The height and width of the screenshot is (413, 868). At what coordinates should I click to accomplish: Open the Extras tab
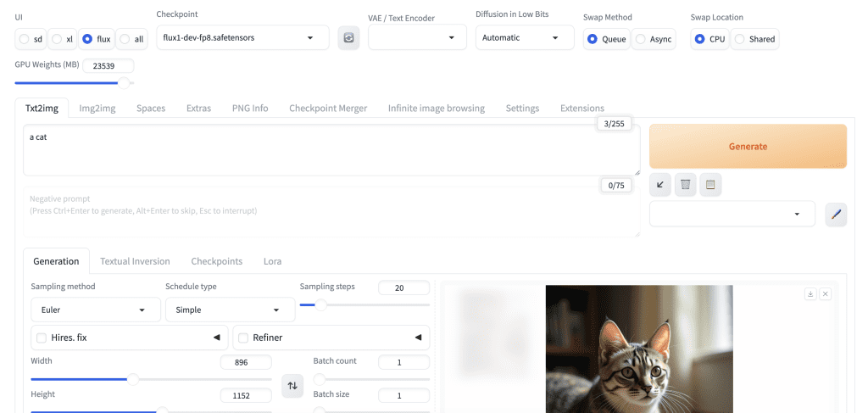point(198,108)
